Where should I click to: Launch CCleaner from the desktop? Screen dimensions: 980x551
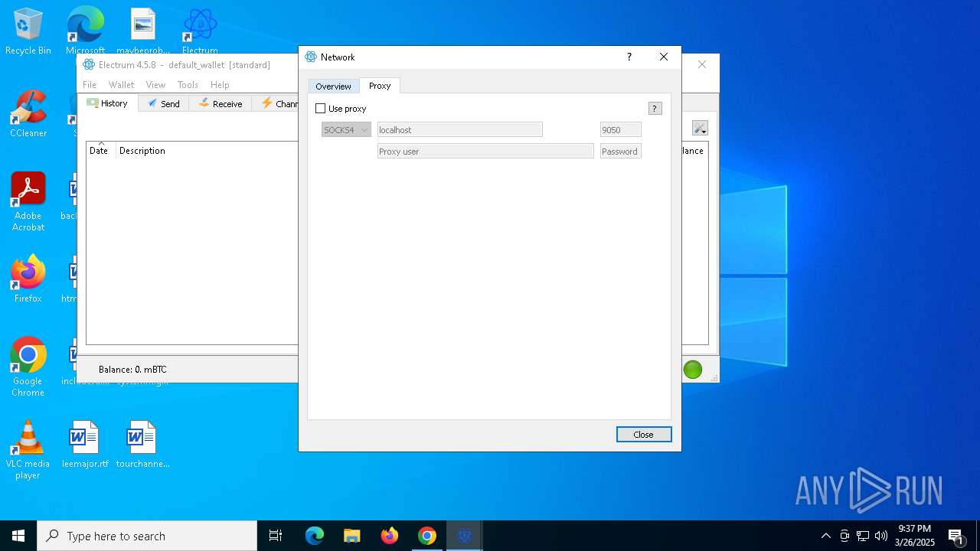coord(28,114)
